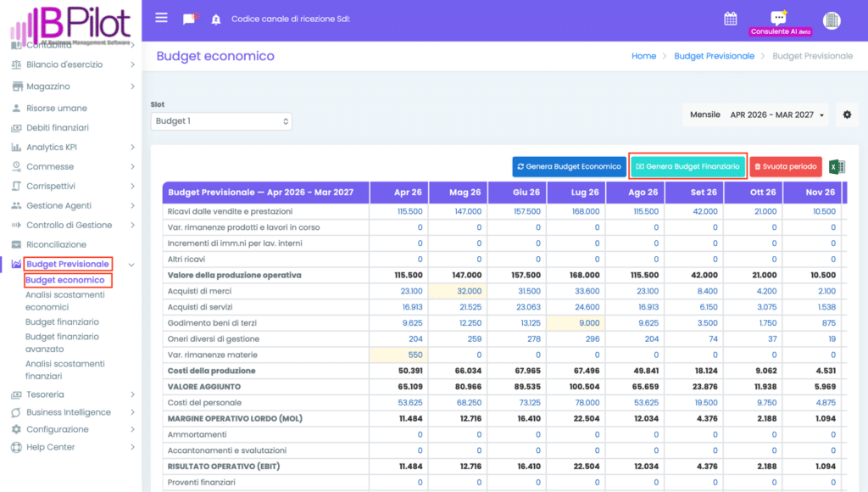Open the APR 2026 - MAR 2027 period dropdown
Image resolution: width=868 pixels, height=492 pixels.
click(x=777, y=115)
